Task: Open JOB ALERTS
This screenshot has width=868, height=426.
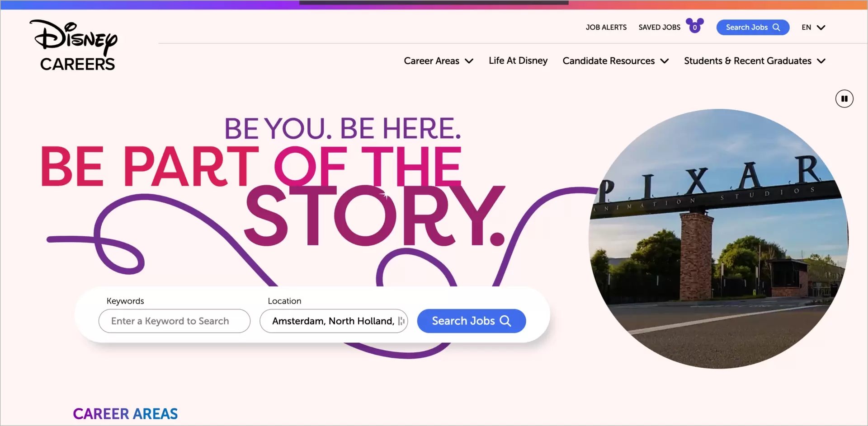Action: [x=606, y=27]
